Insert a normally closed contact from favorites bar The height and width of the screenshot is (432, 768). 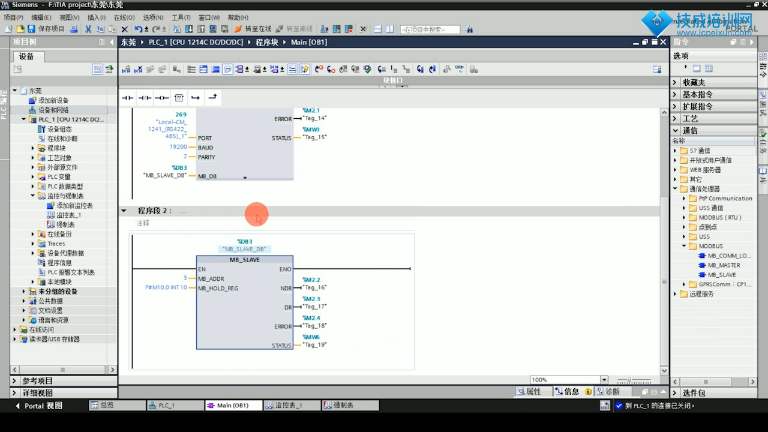[144, 97]
